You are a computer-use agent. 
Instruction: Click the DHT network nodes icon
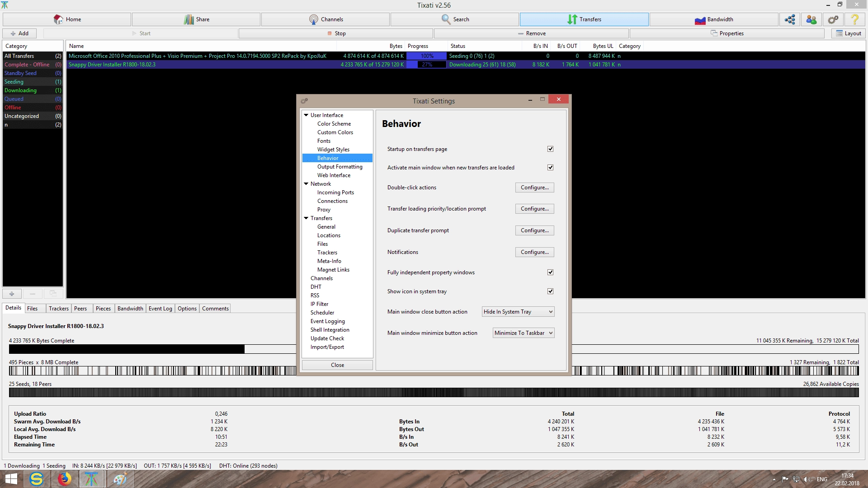pos(790,19)
